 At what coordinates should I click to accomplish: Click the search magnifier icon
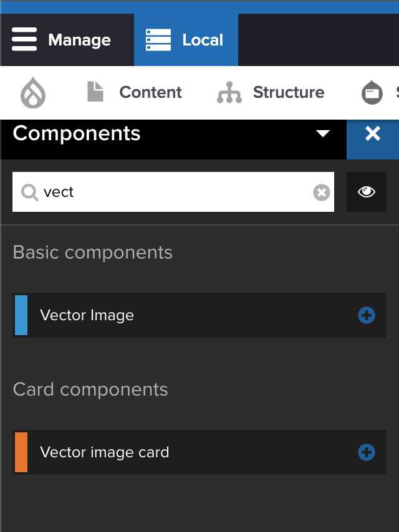point(29,192)
